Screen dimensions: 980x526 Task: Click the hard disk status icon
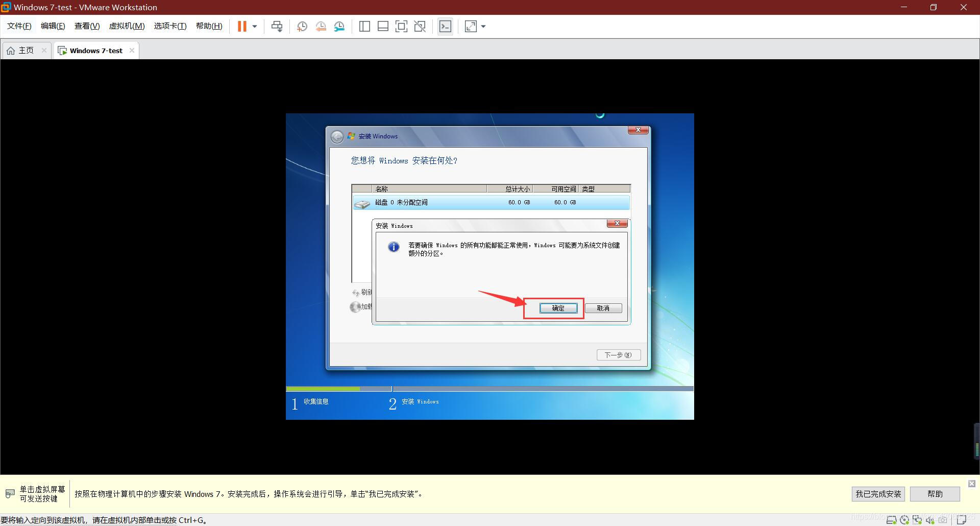pyautogui.click(x=892, y=520)
